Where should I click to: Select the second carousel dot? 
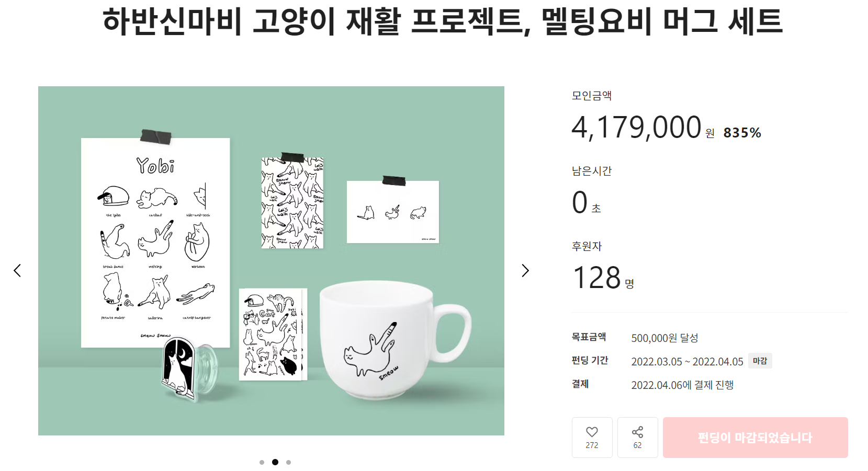(x=275, y=462)
